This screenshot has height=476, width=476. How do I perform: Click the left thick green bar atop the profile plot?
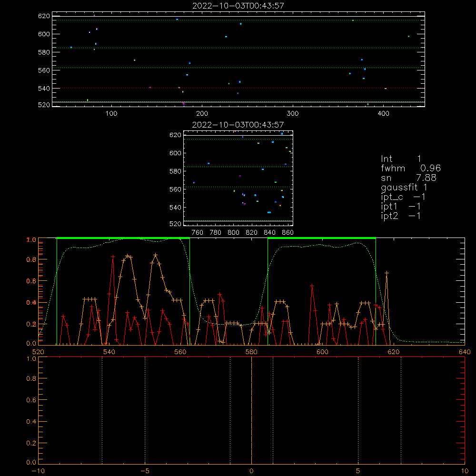tap(123, 238)
